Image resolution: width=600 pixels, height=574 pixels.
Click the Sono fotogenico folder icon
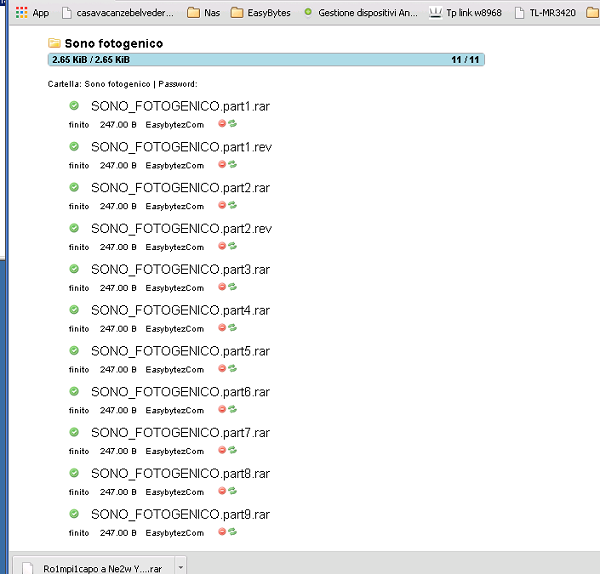pos(54,44)
